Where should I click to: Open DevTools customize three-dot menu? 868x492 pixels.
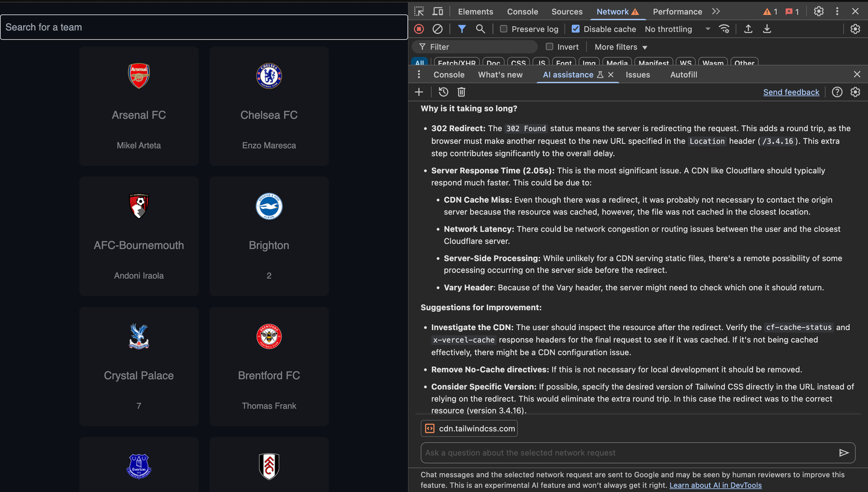(837, 11)
